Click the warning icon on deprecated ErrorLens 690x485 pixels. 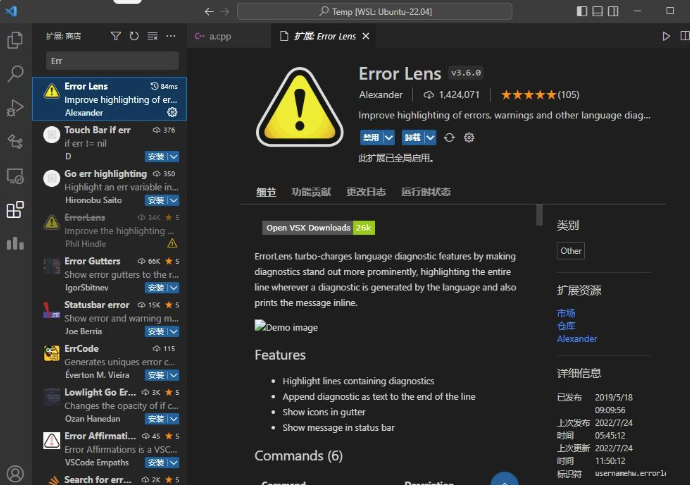tap(172, 243)
